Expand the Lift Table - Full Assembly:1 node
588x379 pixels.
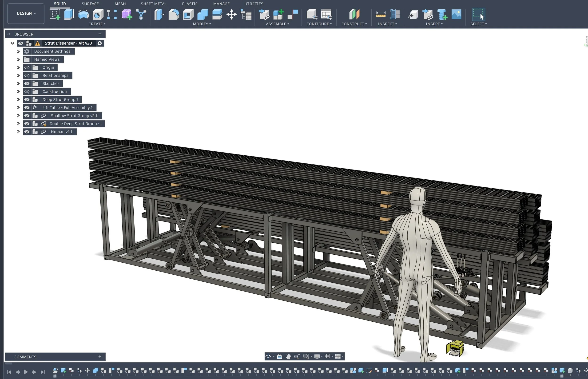[18, 108]
